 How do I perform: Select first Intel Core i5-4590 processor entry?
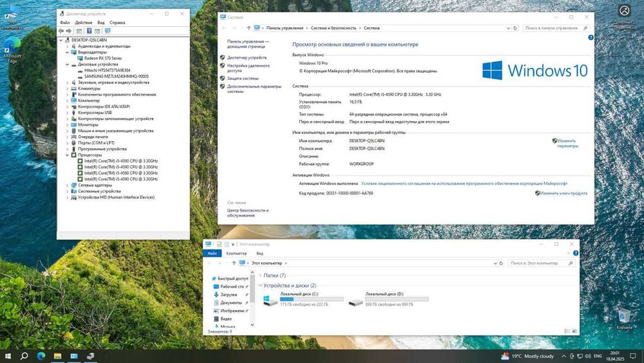point(121,161)
